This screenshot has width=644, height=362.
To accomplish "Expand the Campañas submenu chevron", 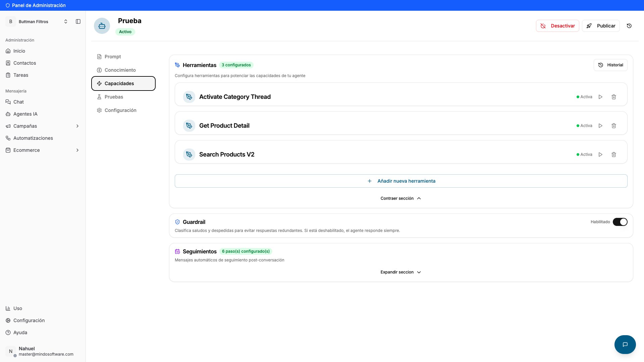I will coord(77,126).
